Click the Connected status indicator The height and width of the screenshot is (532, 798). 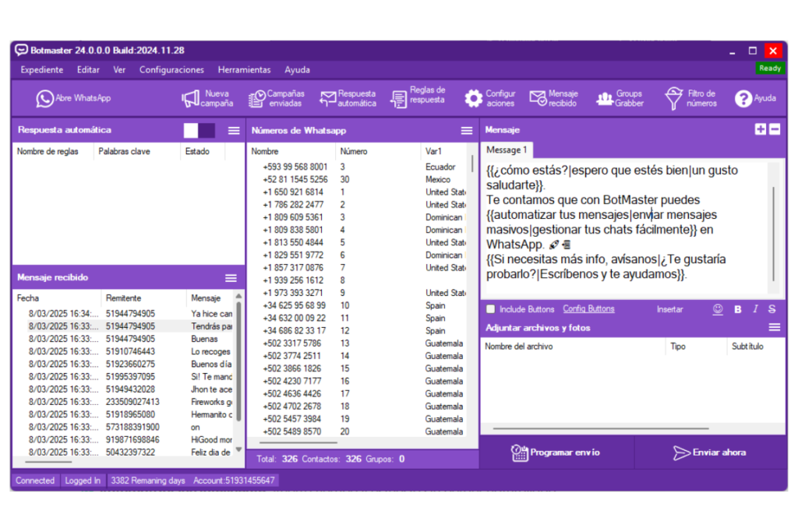34,480
